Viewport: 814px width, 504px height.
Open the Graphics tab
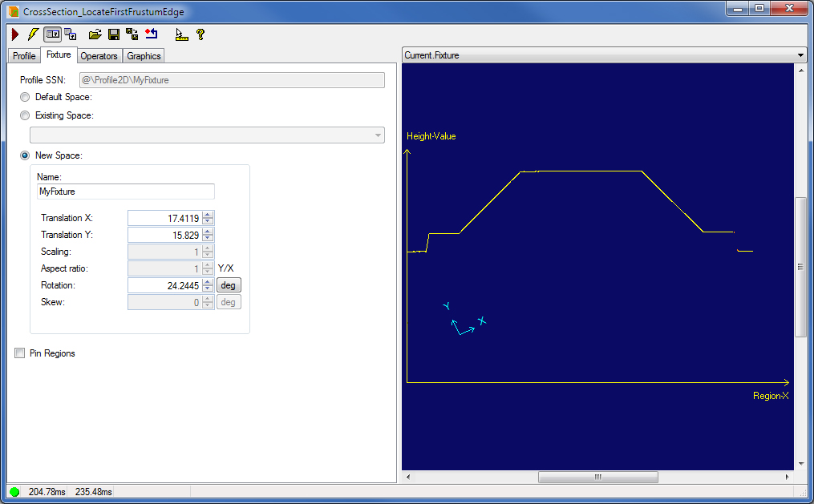point(143,55)
